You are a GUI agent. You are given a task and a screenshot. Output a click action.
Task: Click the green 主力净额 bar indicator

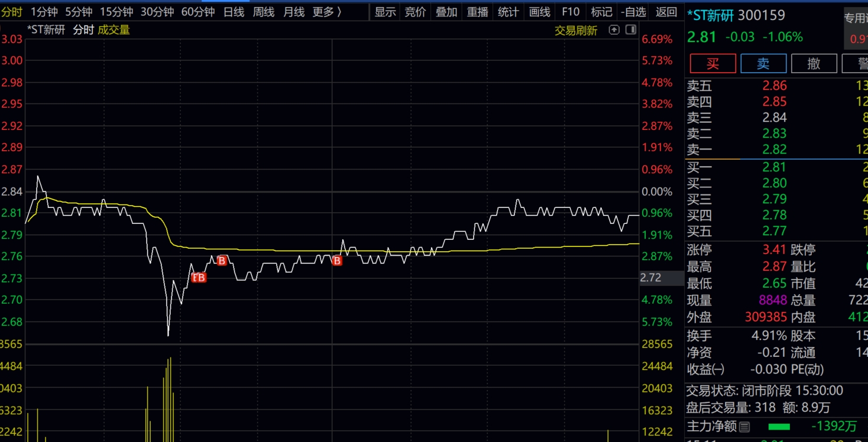click(x=779, y=427)
